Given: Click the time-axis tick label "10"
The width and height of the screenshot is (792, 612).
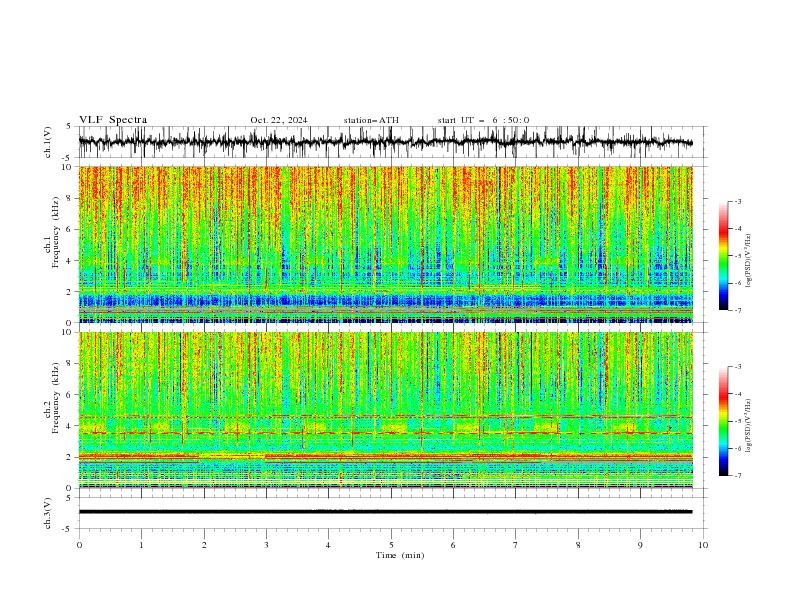Looking at the screenshot, I should coord(703,545).
